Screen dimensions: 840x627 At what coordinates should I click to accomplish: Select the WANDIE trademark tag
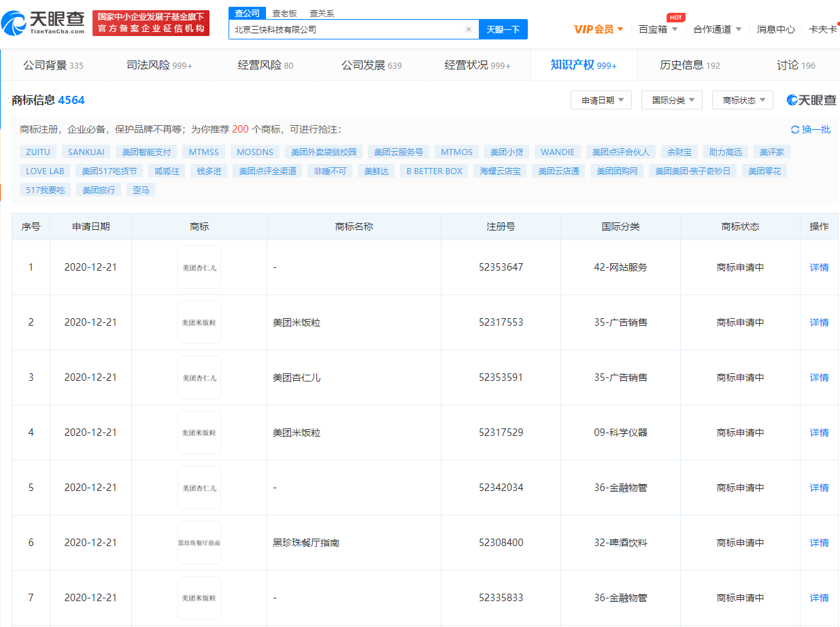click(558, 152)
